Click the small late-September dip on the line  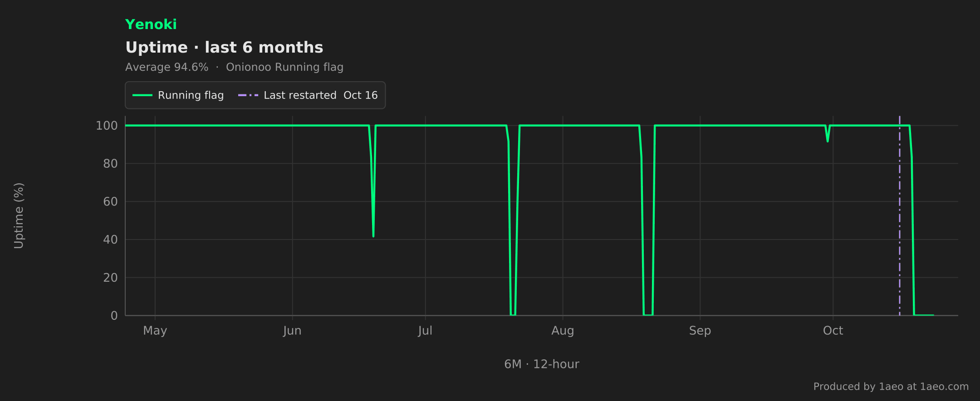coord(828,141)
